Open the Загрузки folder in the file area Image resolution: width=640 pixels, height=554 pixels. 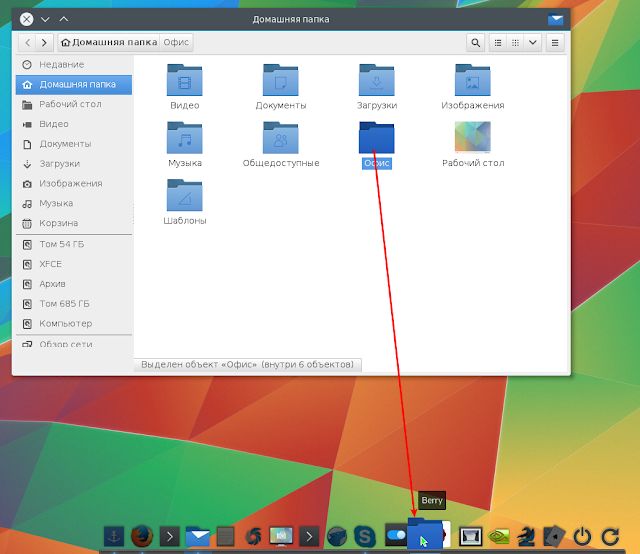coord(377,87)
